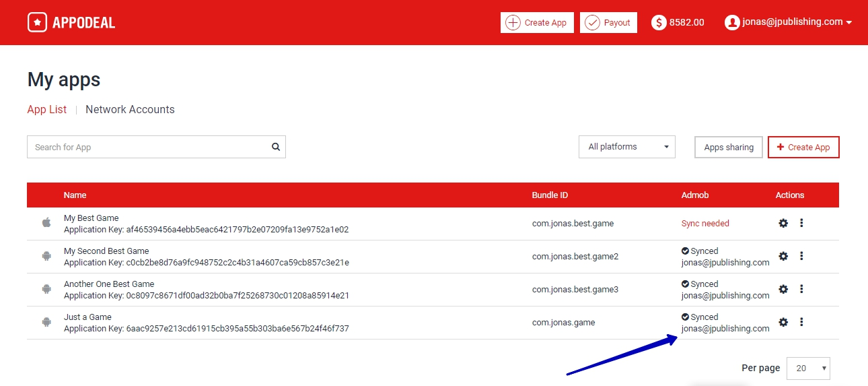Click the dollar balance icon
The image size is (868, 386).
(x=659, y=22)
